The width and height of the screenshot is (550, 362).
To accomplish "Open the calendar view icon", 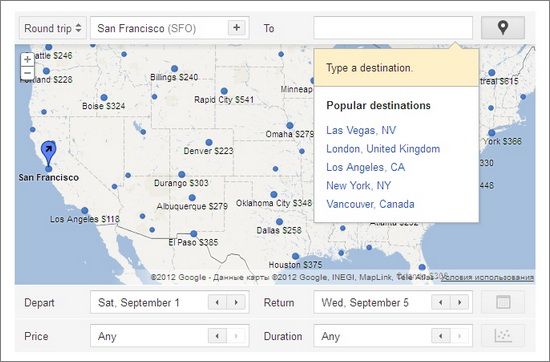I will pyautogui.click(x=503, y=302).
